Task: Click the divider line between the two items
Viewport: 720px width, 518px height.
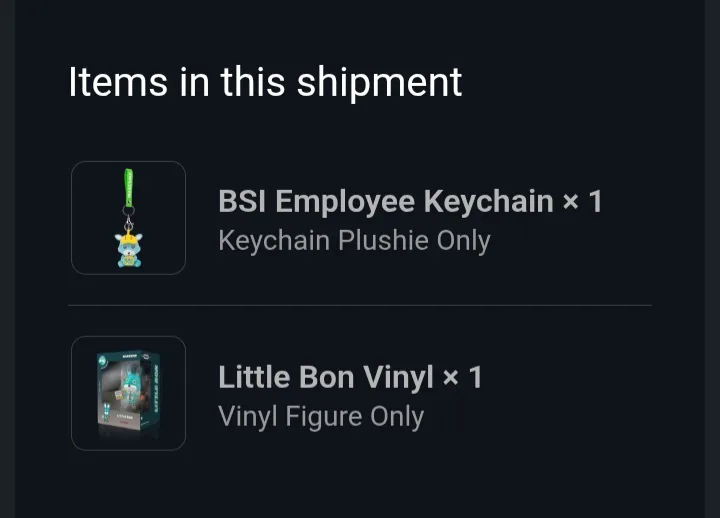Action: click(360, 305)
